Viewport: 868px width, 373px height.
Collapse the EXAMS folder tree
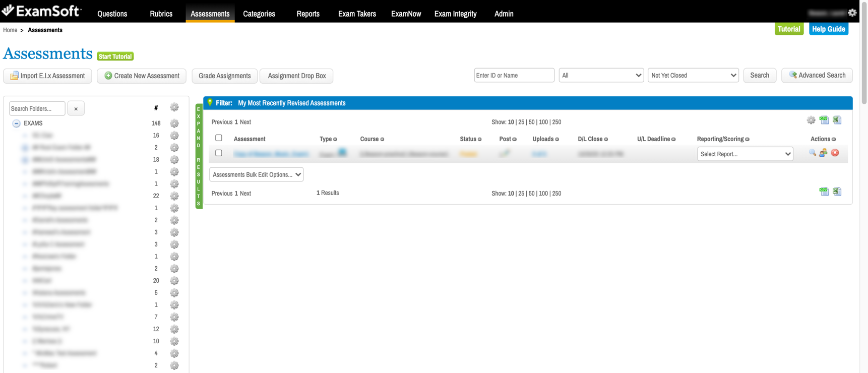(x=17, y=123)
